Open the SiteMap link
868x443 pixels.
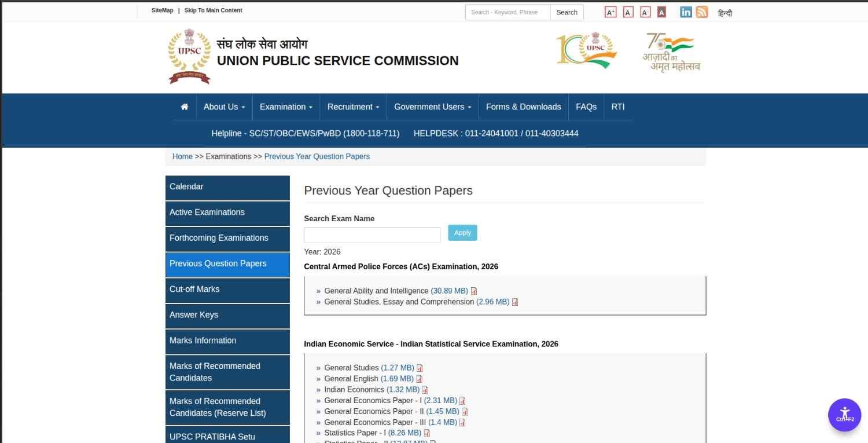click(163, 10)
